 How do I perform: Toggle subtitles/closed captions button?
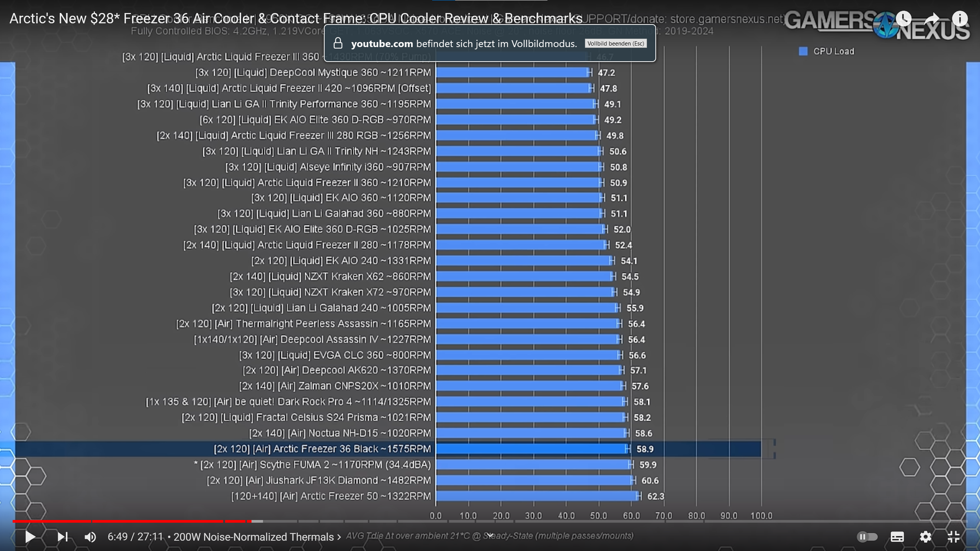897,537
